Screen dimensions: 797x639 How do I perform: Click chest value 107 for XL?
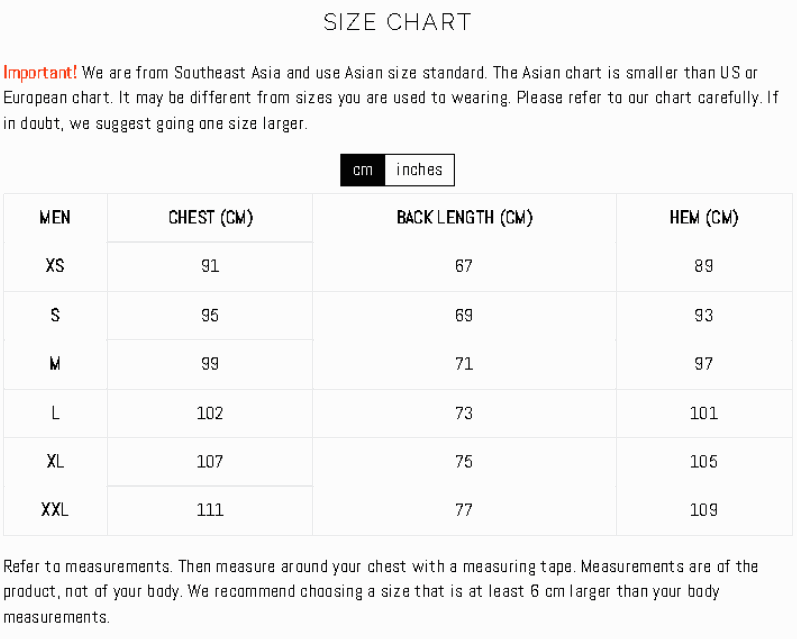pyautogui.click(x=210, y=462)
